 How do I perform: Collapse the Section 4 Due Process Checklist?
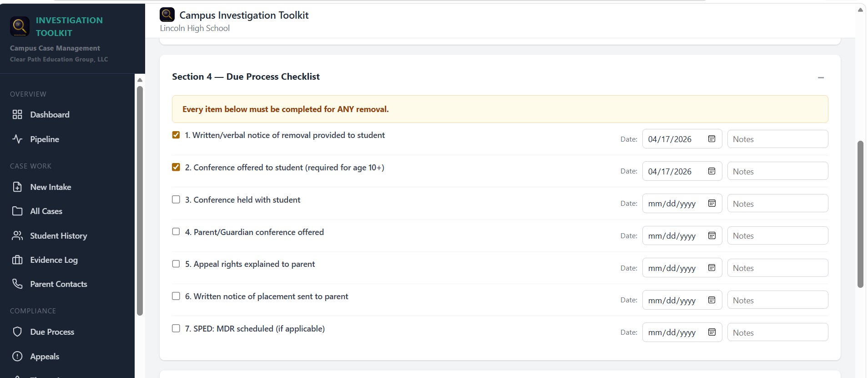821,77
